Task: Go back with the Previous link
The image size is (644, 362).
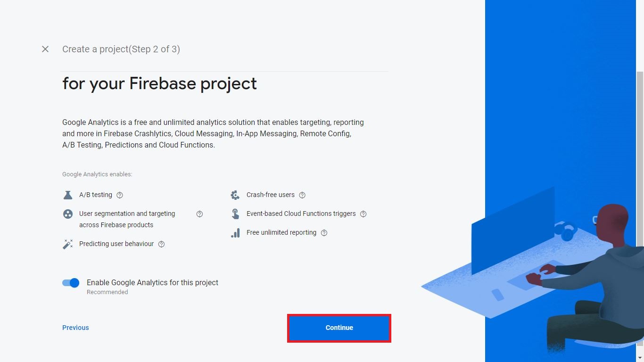Action: [75, 328]
